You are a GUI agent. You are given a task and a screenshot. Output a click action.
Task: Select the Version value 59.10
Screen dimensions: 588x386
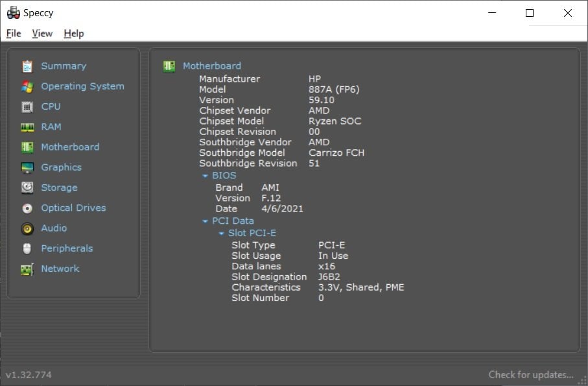click(x=322, y=100)
